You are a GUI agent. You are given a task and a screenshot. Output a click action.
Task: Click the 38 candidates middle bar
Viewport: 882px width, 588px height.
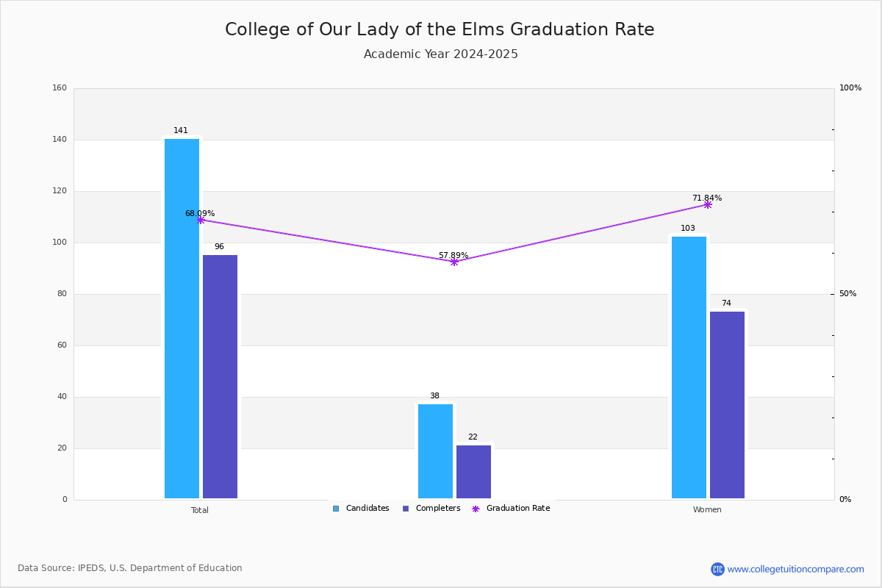click(x=435, y=451)
